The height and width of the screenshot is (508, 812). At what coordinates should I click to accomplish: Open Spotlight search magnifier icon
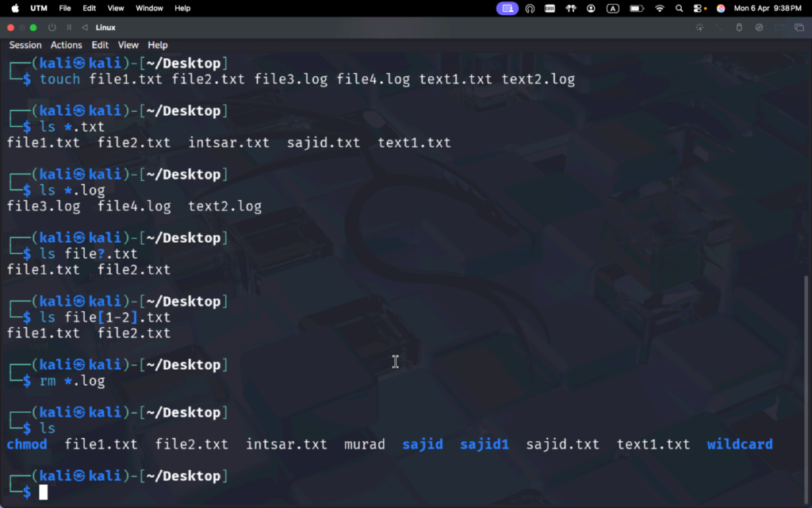(x=680, y=8)
